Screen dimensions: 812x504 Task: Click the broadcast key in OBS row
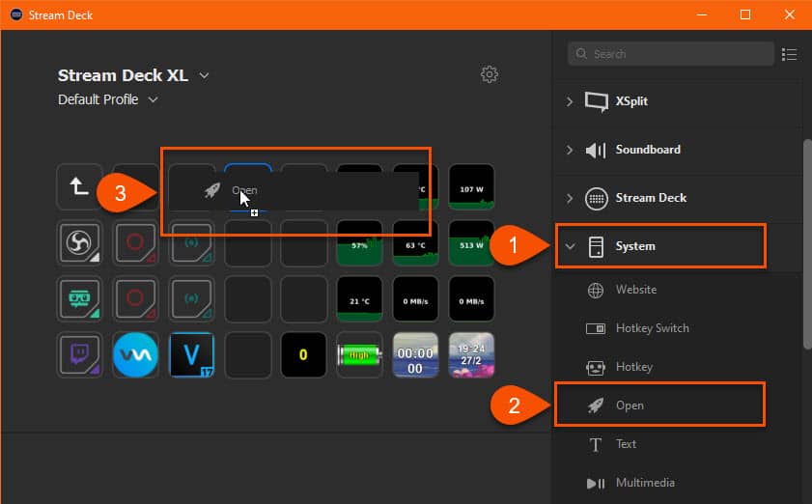tap(191, 243)
